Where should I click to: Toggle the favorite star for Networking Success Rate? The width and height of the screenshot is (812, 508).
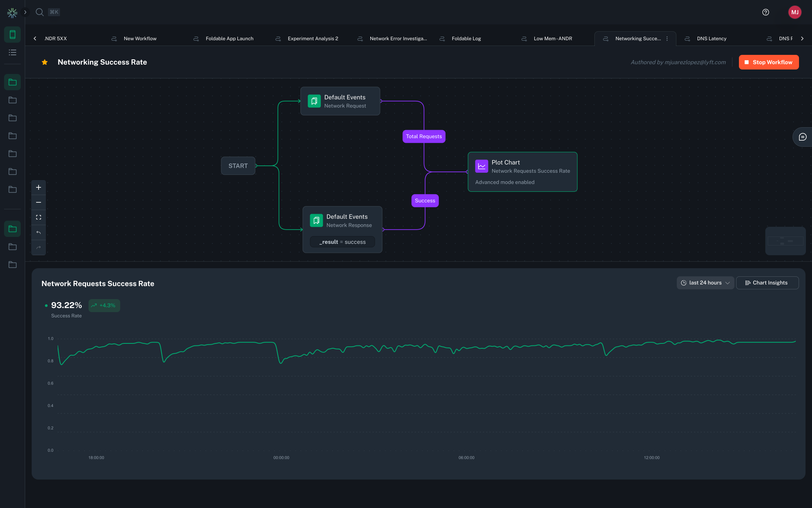click(x=45, y=62)
